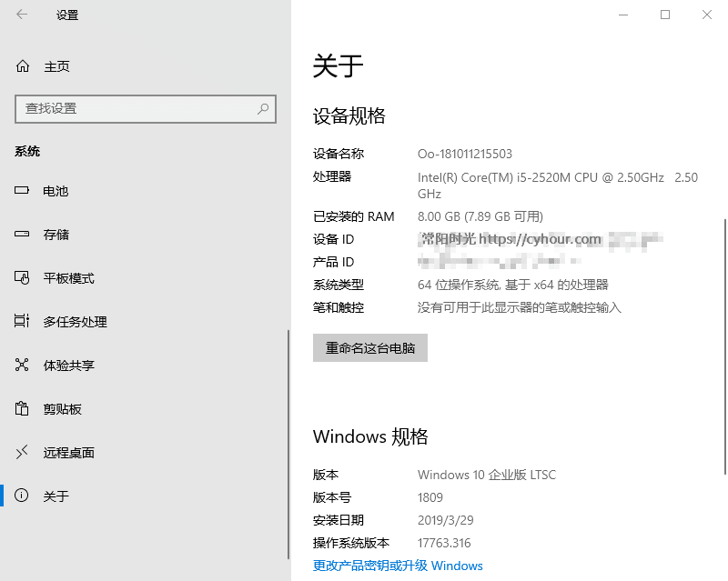Focus the 查找设置 search field

click(146, 109)
